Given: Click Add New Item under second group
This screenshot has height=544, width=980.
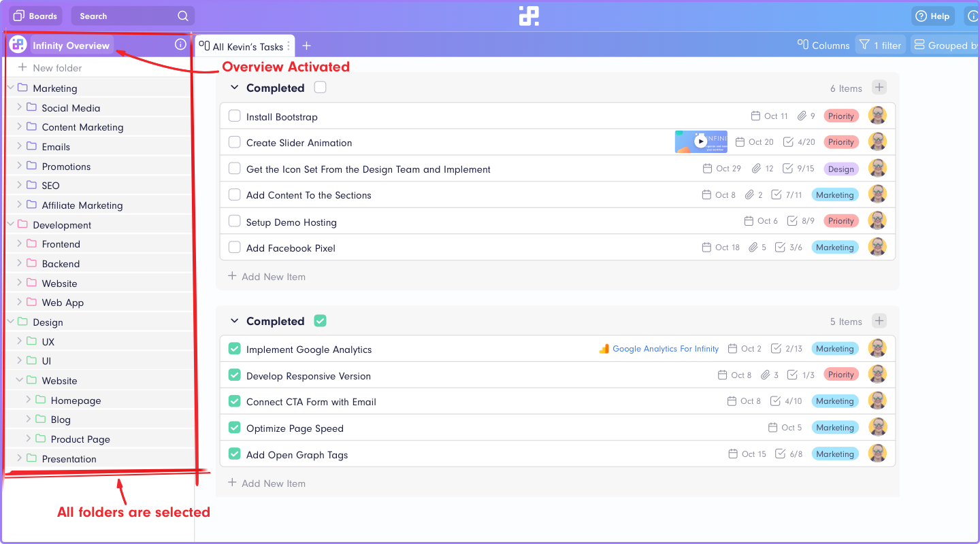Looking at the screenshot, I should coord(267,483).
